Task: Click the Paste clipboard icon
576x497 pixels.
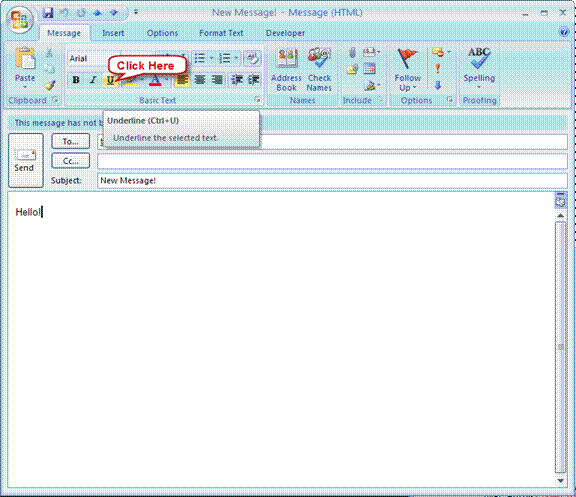Action: point(25,68)
